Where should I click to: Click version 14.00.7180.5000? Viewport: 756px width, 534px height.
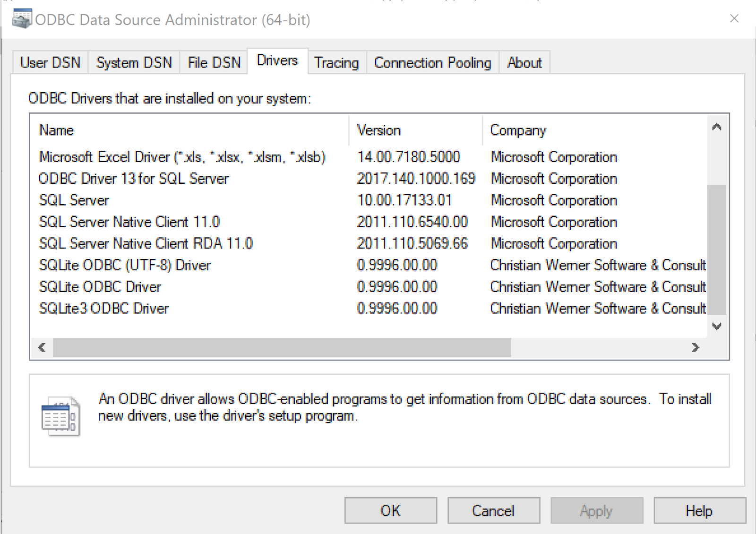(x=409, y=157)
